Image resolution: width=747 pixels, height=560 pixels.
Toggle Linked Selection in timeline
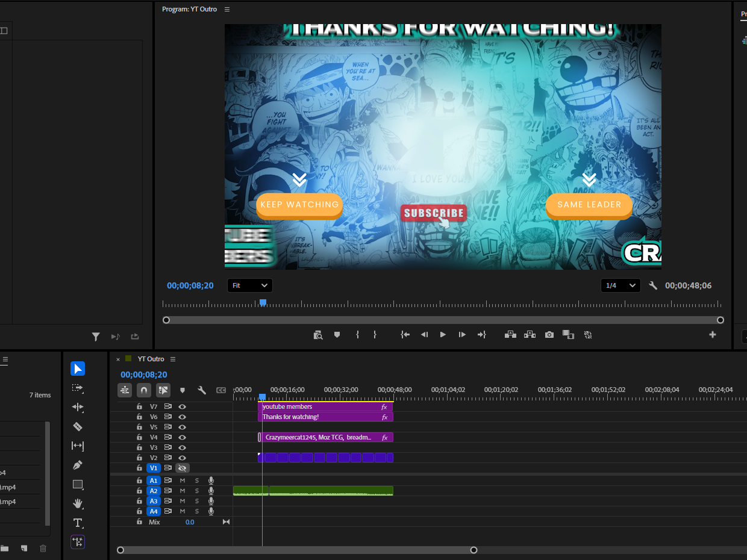pos(163,390)
